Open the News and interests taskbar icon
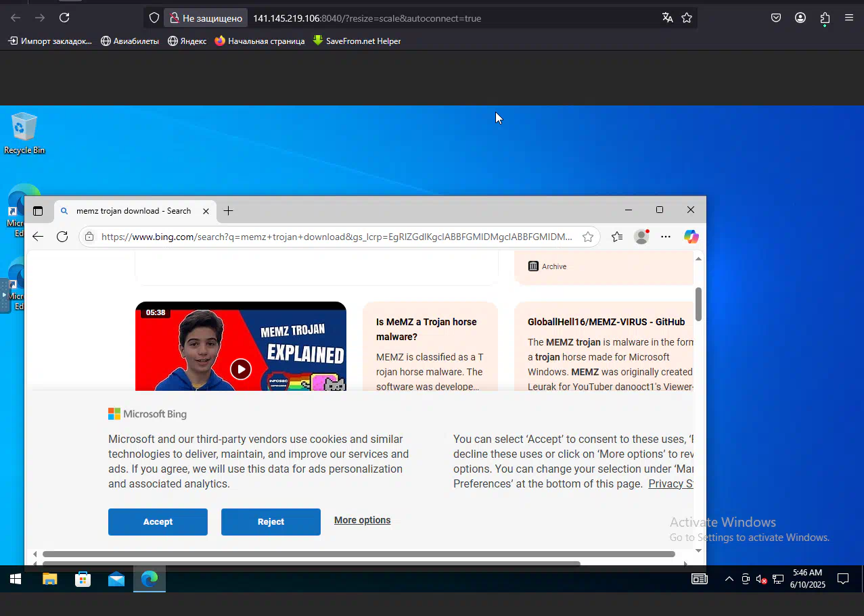Image resolution: width=864 pixels, height=616 pixels. 700,579
